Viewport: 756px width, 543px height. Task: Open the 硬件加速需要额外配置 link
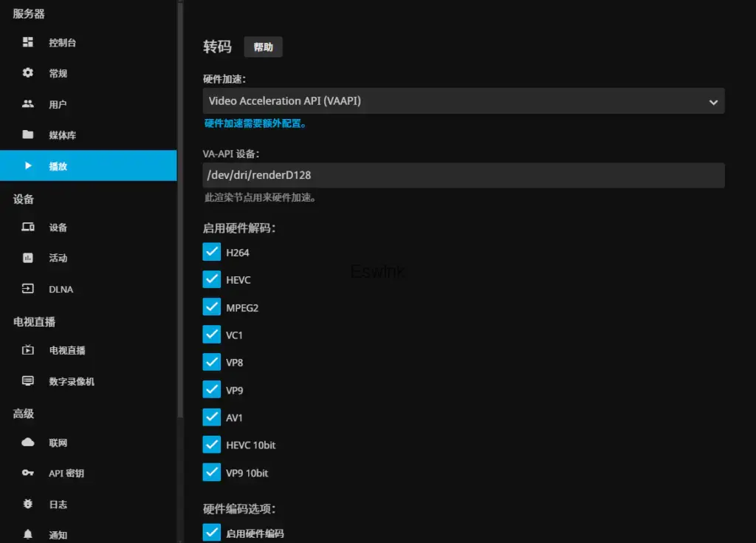point(255,123)
